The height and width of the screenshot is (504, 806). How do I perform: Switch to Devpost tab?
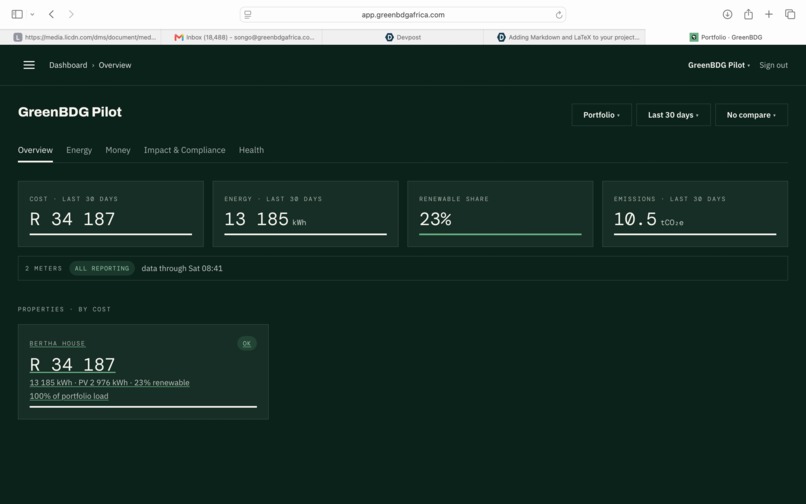click(x=403, y=37)
